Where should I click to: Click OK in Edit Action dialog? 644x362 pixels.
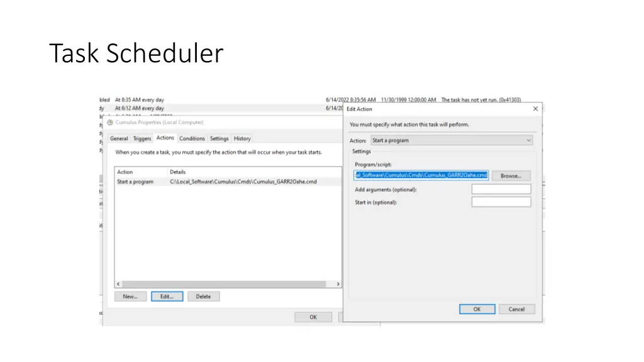[477, 309]
